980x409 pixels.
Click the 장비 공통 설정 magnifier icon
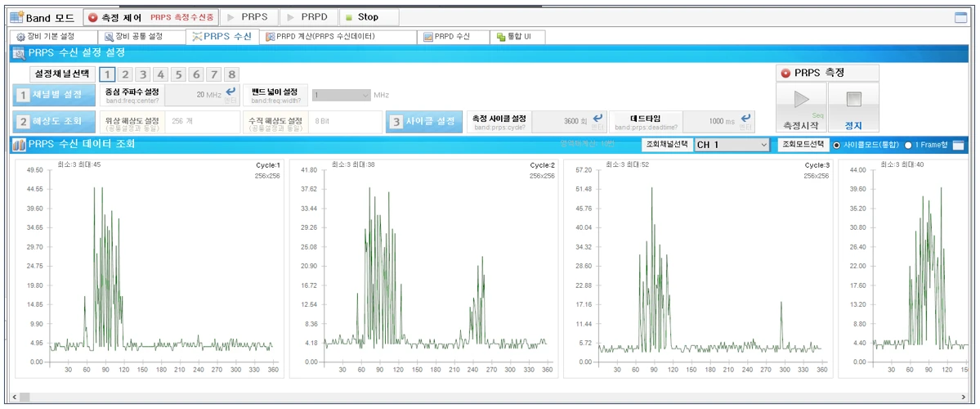click(x=110, y=37)
